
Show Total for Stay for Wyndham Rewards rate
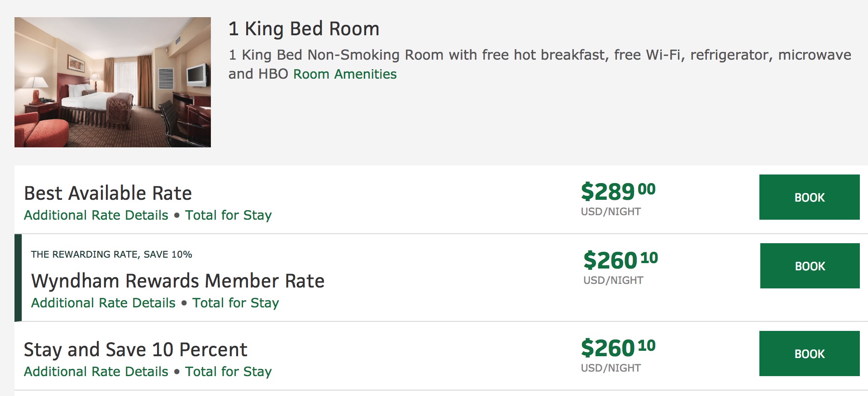235,303
